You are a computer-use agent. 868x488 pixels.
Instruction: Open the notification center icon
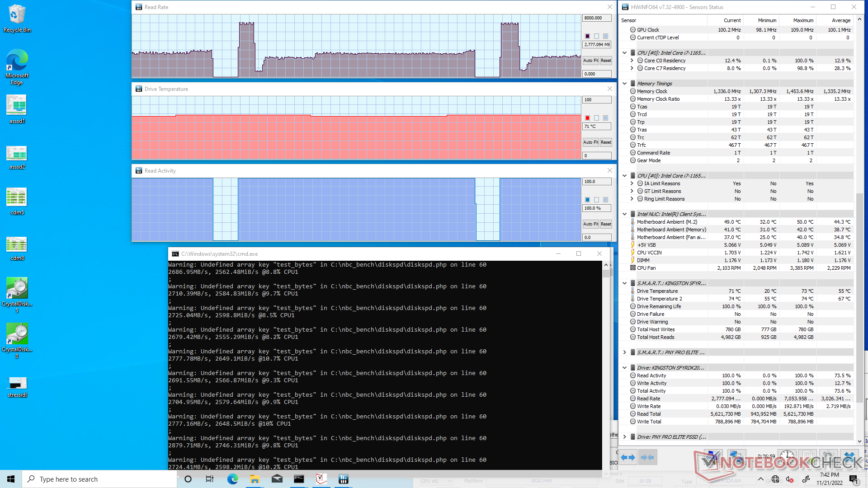[853, 479]
